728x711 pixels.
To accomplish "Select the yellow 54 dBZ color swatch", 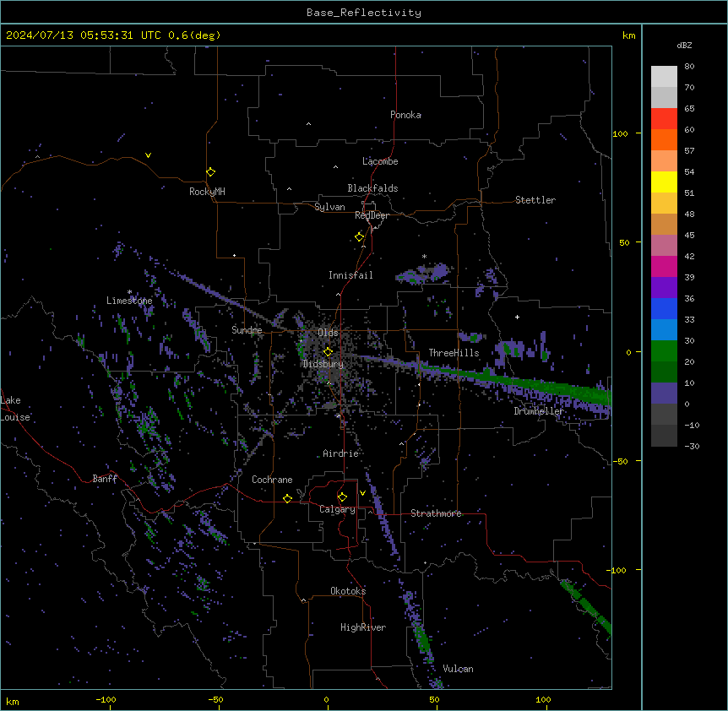I will [664, 182].
